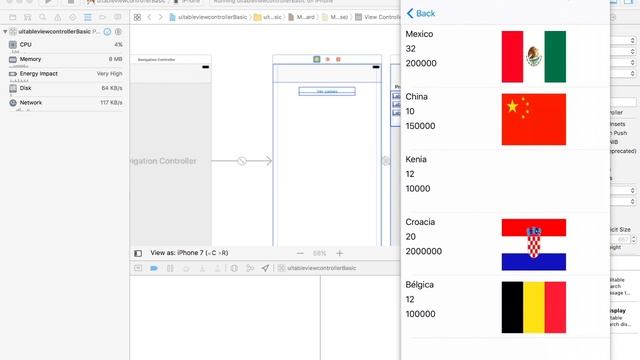The height and width of the screenshot is (360, 640).
Task: Select the Croacia row in simulator
Action: pos(505,244)
